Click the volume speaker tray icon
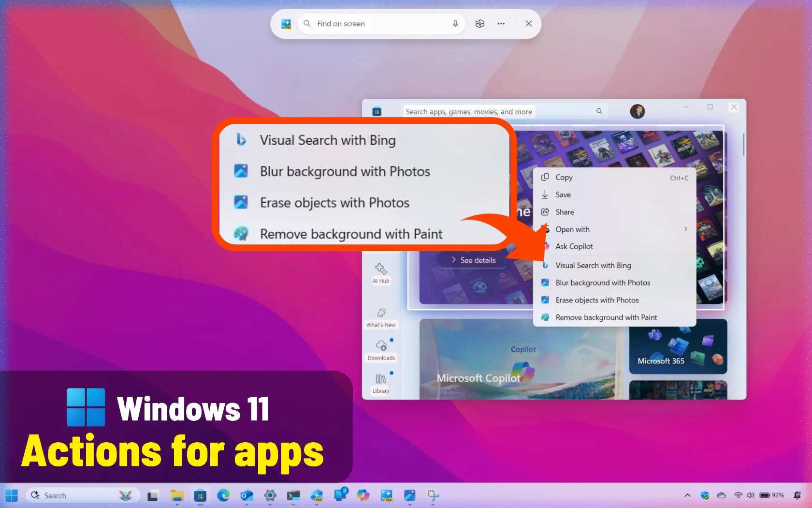The width and height of the screenshot is (812, 508). click(750, 495)
